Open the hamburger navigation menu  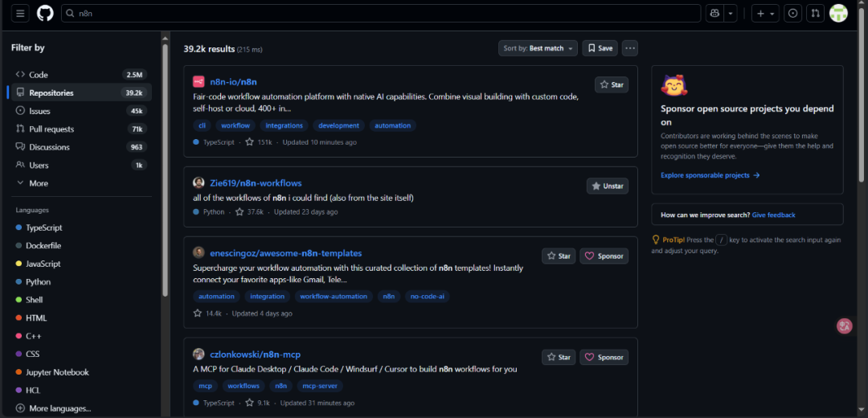20,14
